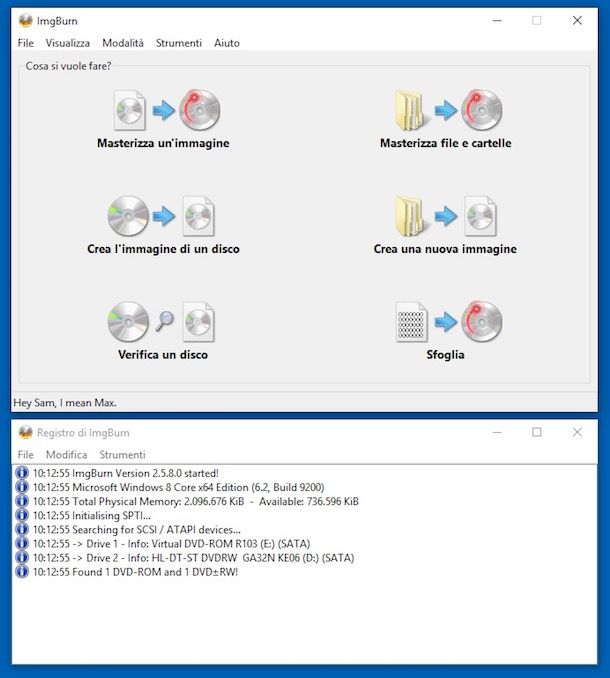
Task: Select the Sfoglia label
Action: pyautogui.click(x=445, y=355)
